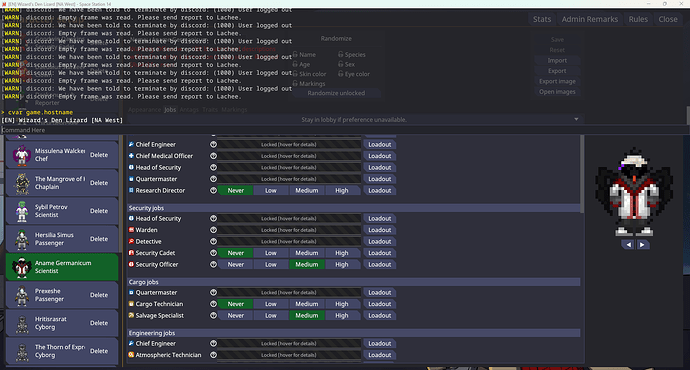Open the Stats panel
This screenshot has width=690, height=370.
tap(542, 19)
